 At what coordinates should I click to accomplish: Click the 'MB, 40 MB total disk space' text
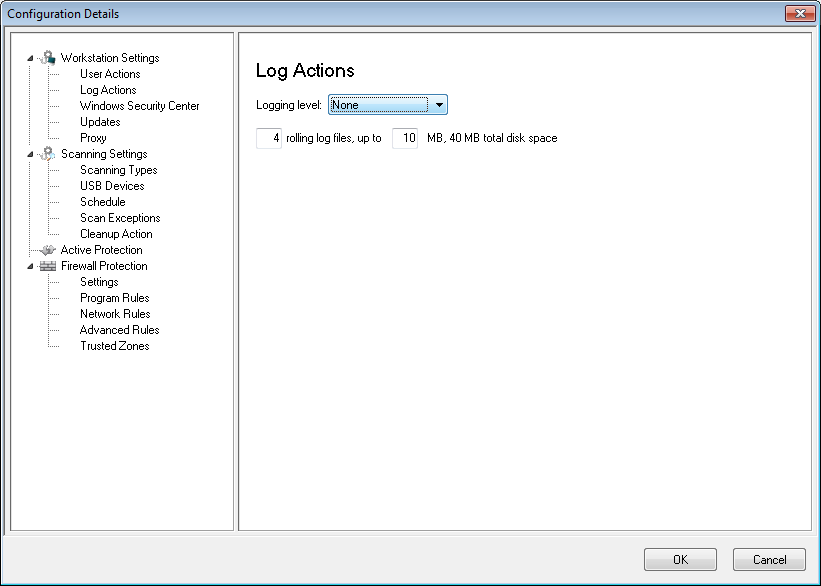[x=492, y=138]
